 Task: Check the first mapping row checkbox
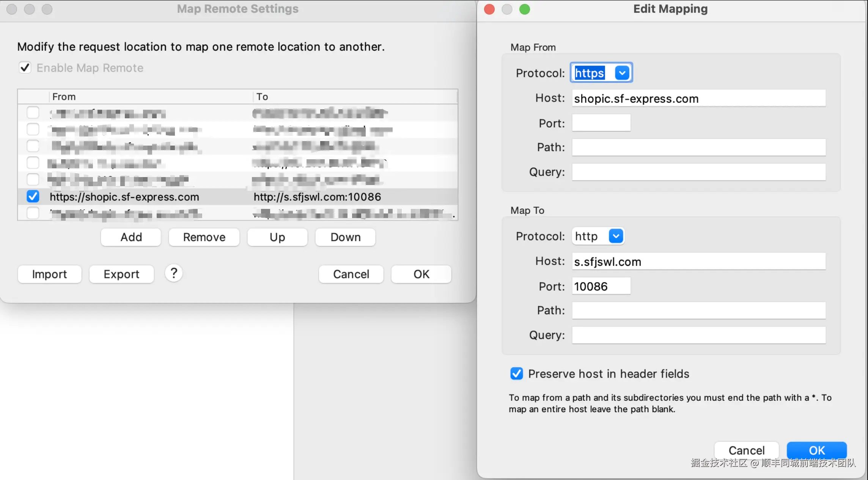pos(33,113)
